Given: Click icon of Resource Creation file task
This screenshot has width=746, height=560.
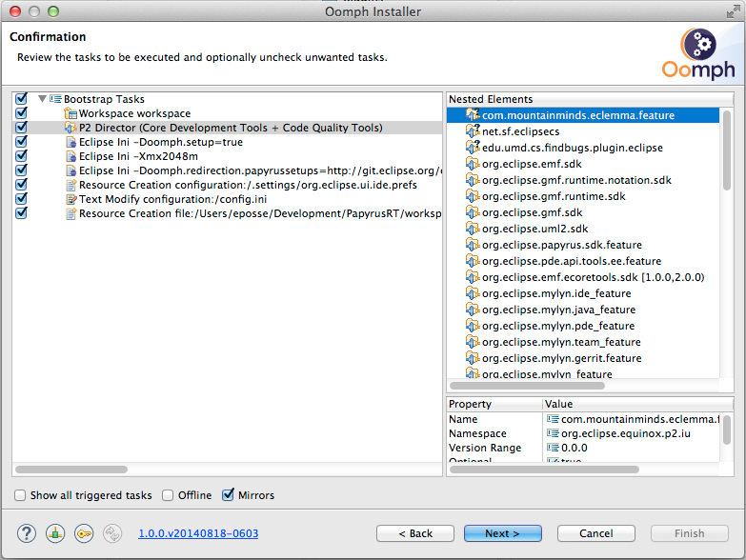Looking at the screenshot, I should (71, 213).
